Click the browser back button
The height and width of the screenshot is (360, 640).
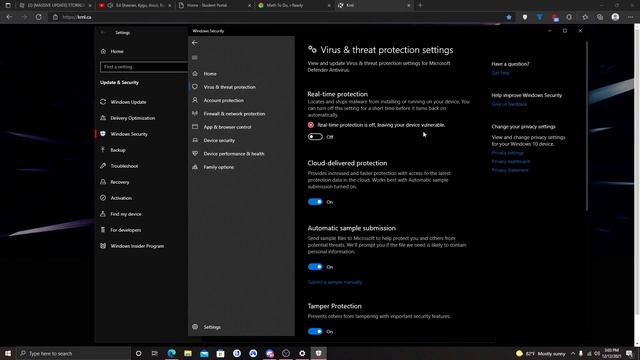(x=9, y=17)
